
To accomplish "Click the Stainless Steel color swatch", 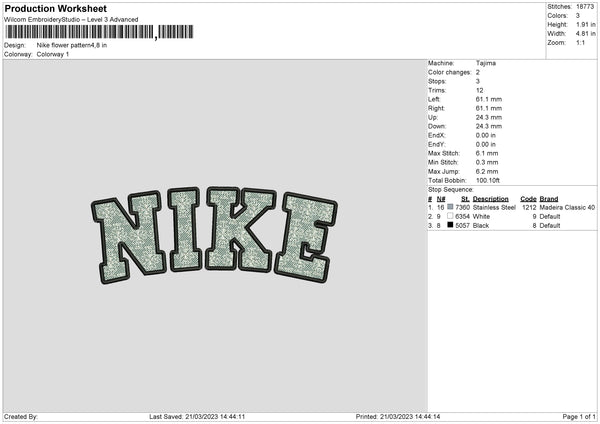I will click(450, 207).
